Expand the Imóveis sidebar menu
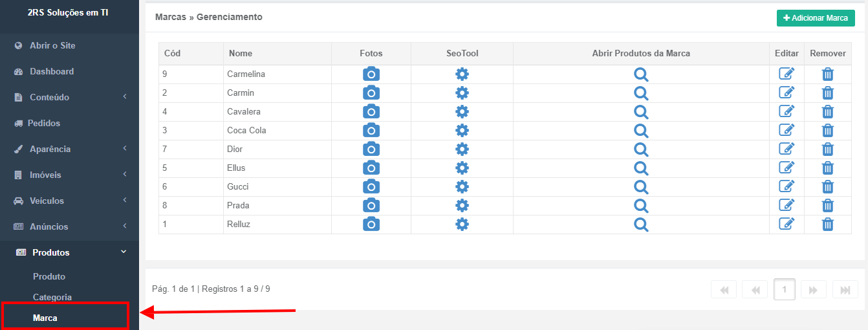The width and height of the screenshot is (868, 330). click(x=69, y=175)
